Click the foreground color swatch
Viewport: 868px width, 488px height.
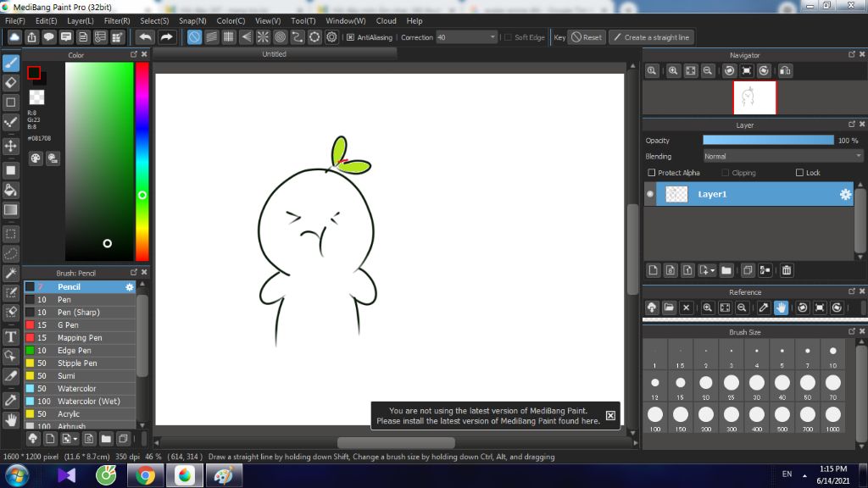[34, 73]
